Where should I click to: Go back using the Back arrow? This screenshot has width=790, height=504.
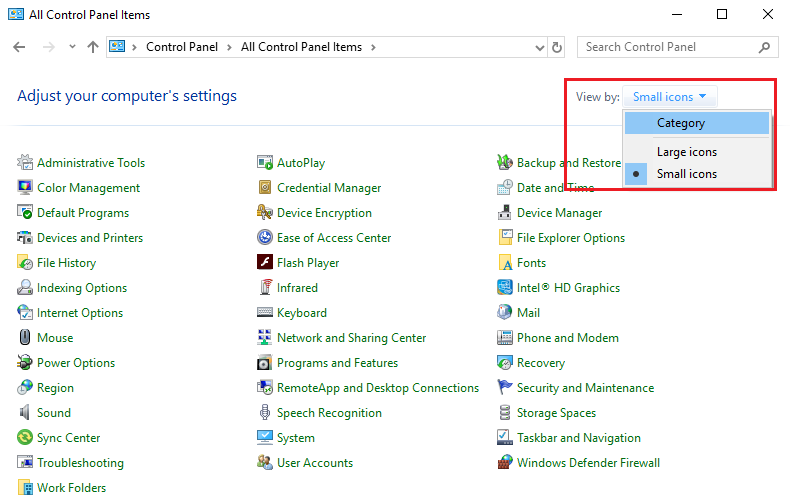tap(19, 47)
